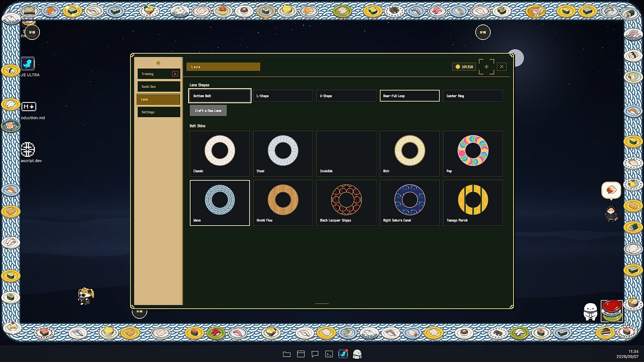
Task: Close the Lane panel with X
Action: pos(501,67)
